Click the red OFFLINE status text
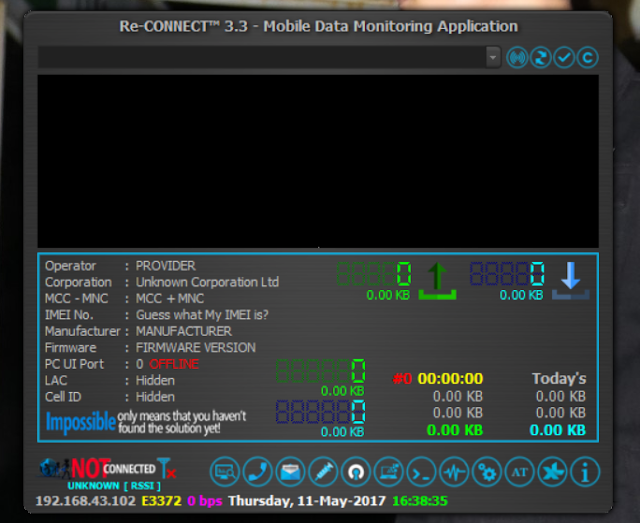This screenshot has height=523, width=640. click(174, 364)
